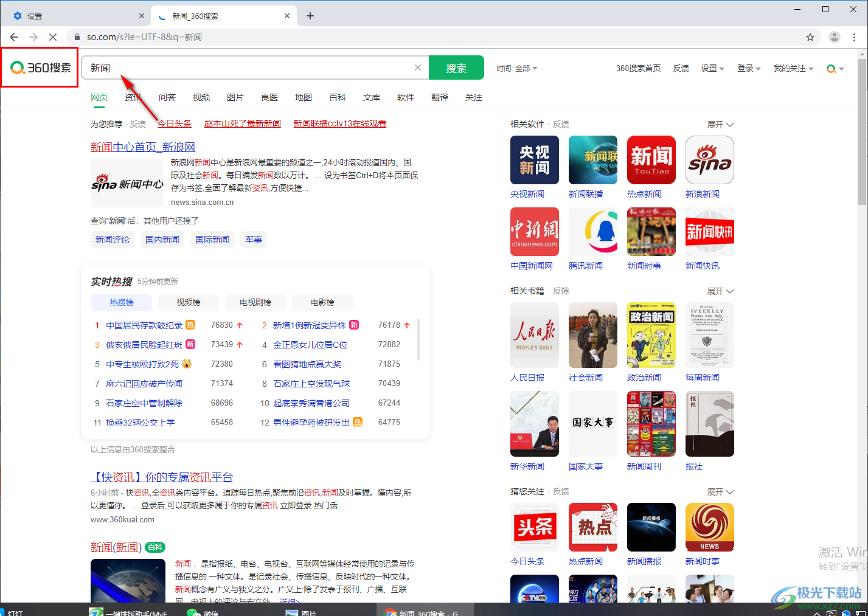
Task: Select the 热搜榜 tab
Action: click(122, 302)
